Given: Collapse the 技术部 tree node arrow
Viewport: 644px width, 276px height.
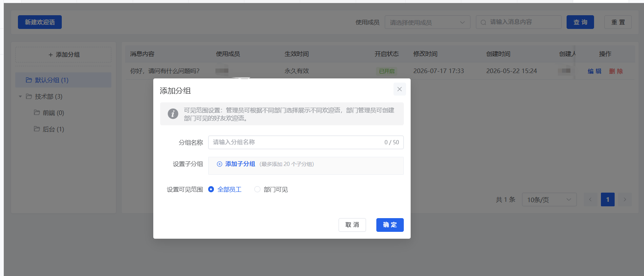Looking at the screenshot, I should 20,96.
